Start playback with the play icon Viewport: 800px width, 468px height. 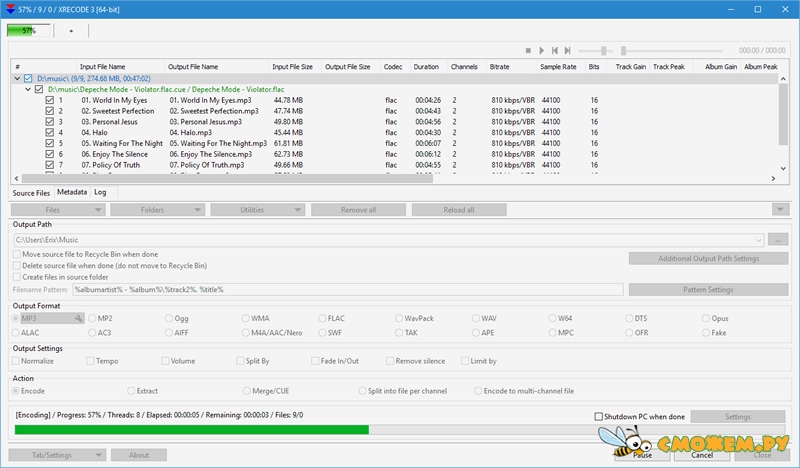[x=541, y=51]
